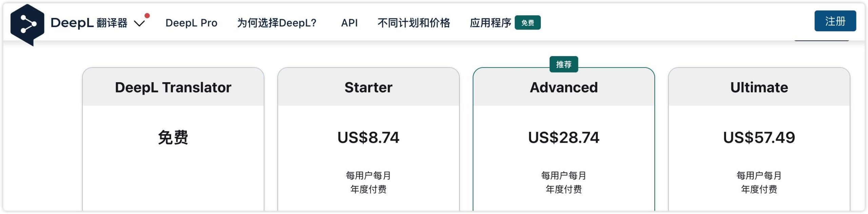
Task: Go to the API page link
Action: (x=349, y=23)
